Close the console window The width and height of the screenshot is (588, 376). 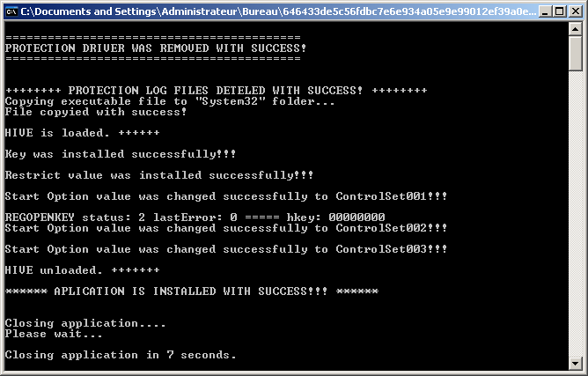576,11
